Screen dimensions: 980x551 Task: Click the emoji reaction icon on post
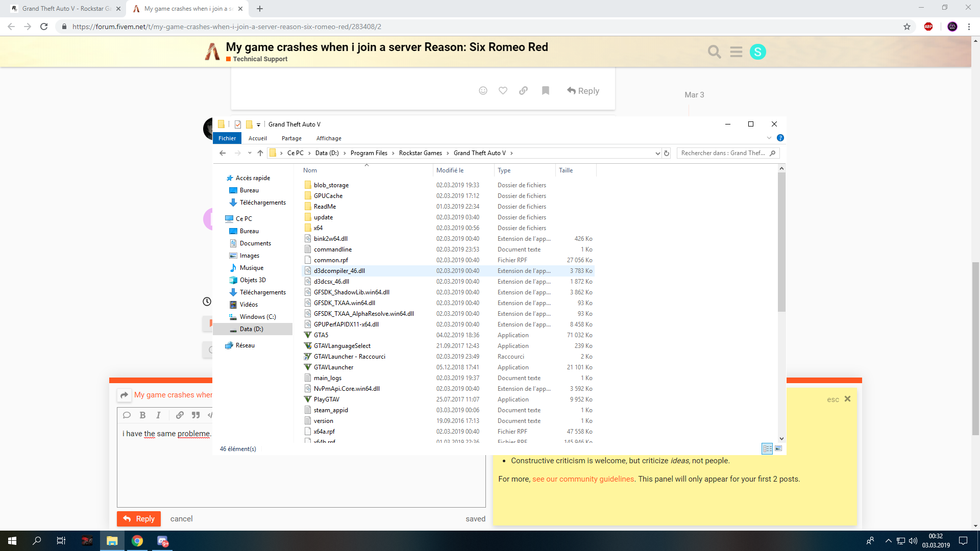click(x=483, y=90)
